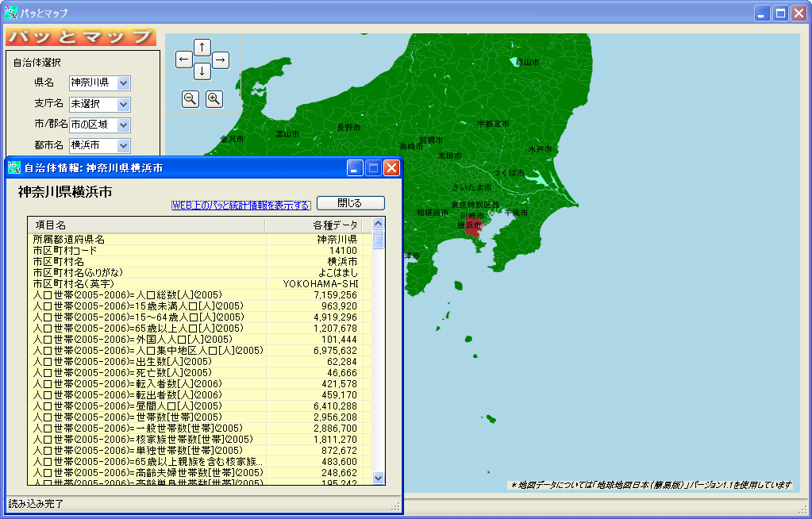Select the 転出者数[人](2006) row
The width and height of the screenshot is (812, 519).
(x=200, y=394)
